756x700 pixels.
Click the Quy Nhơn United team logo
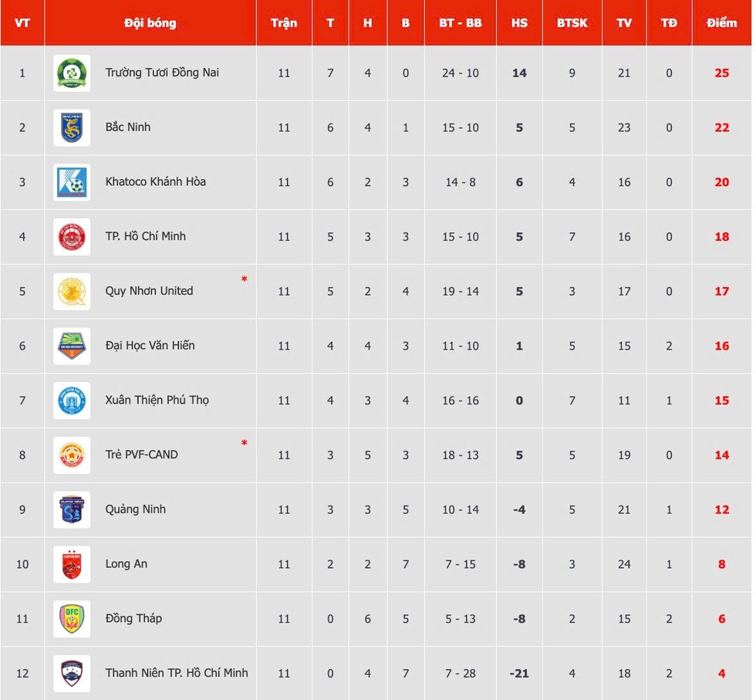click(x=72, y=292)
